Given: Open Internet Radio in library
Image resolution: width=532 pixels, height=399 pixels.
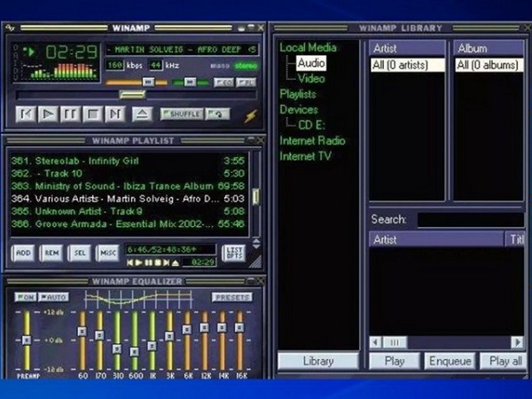Looking at the screenshot, I should click(312, 141).
